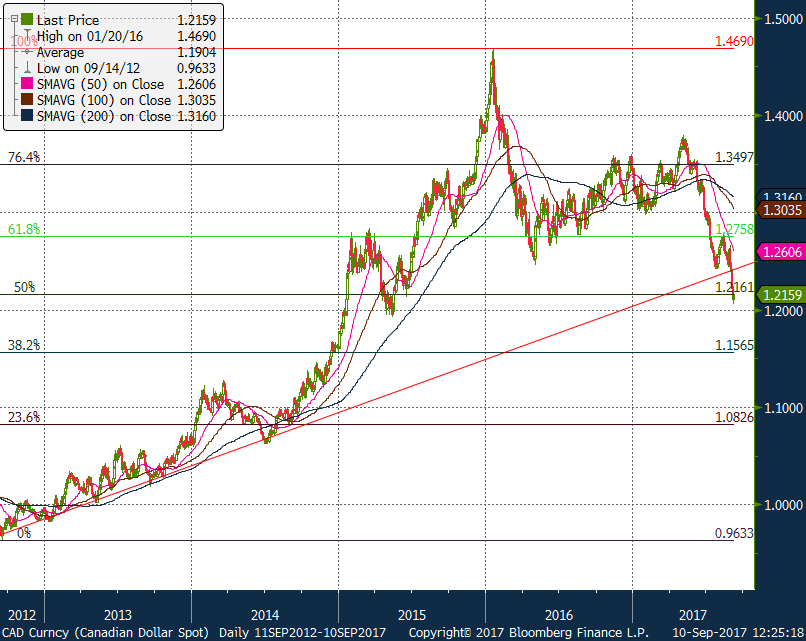This screenshot has height=641, width=806.
Task: Click the magenta SMAVG (50) legend swatch
Action: point(27,84)
